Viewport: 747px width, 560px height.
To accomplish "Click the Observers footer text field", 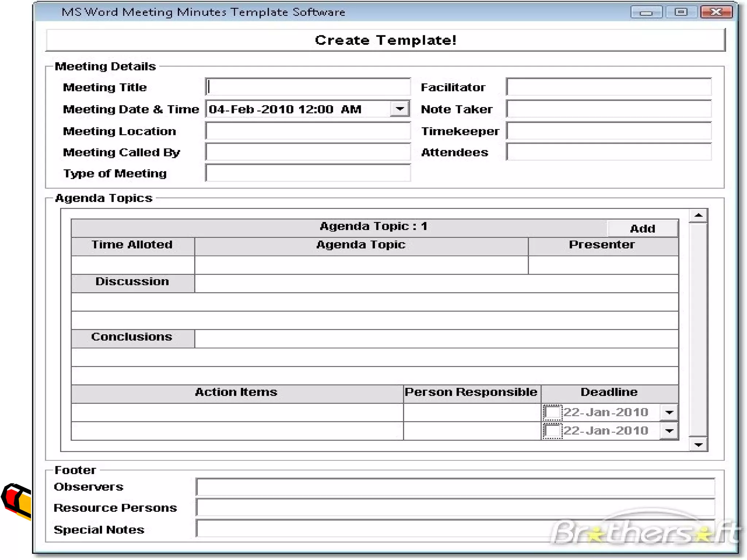I will [x=455, y=487].
